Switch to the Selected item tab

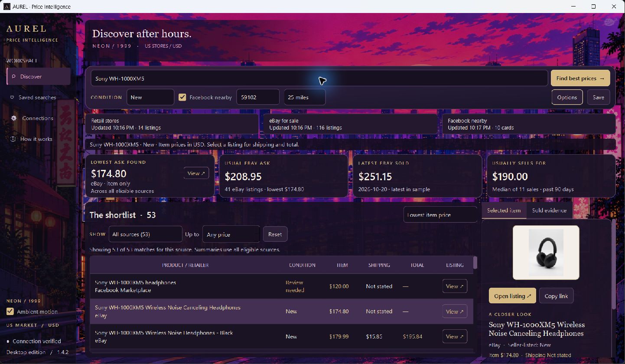point(504,210)
